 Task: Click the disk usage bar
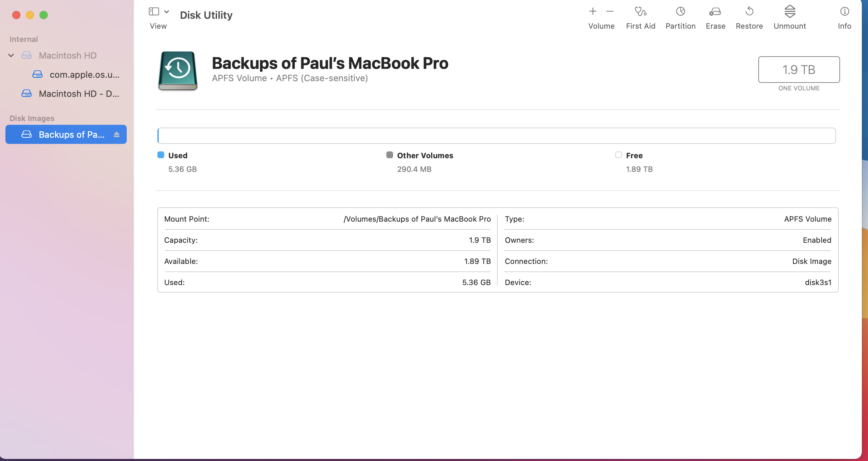coord(496,136)
